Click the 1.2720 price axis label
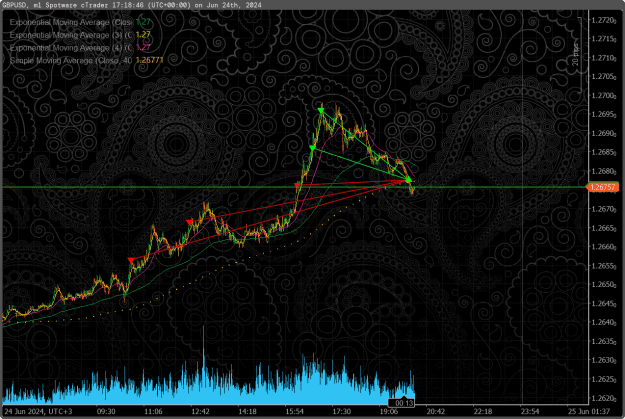The image size is (625, 419). click(603, 20)
